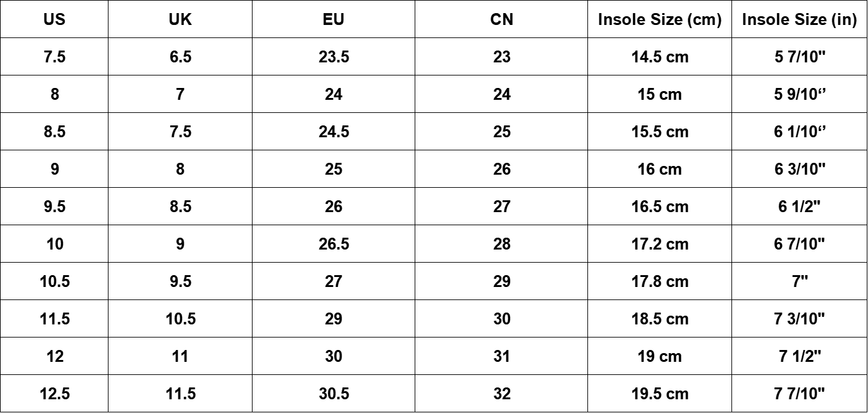Click the Insole Size (in) header
This screenshot has width=868, height=413.
click(x=799, y=19)
